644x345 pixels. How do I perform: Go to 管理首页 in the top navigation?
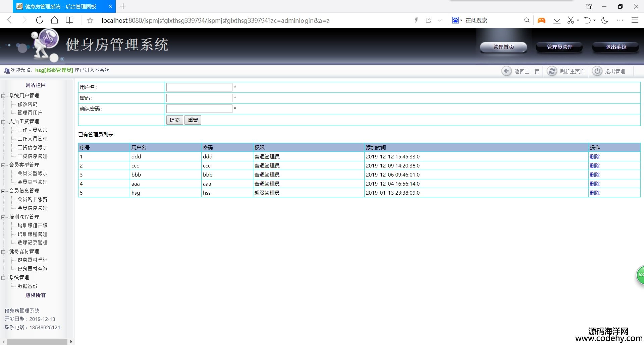[x=503, y=47]
